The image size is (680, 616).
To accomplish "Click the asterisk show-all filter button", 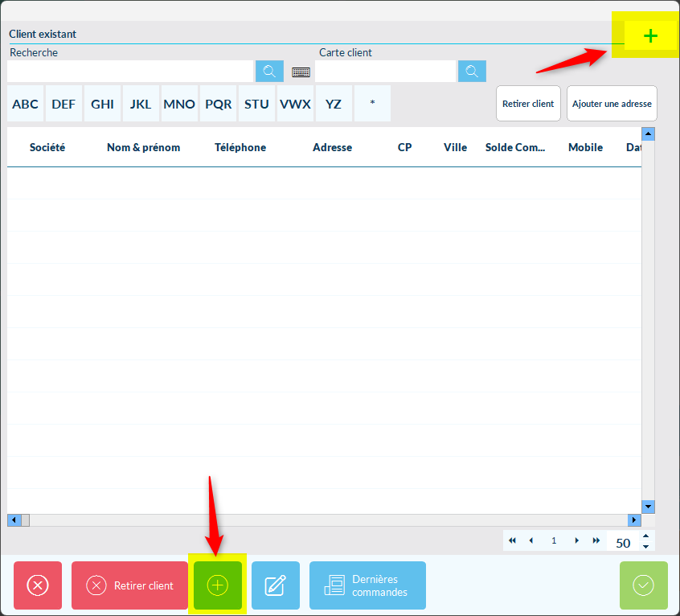I will click(x=372, y=104).
